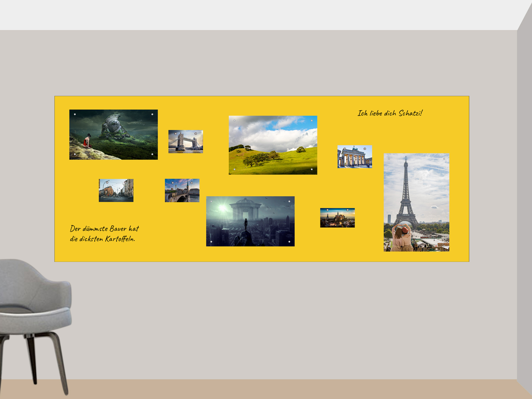Click top-left magnet on Eiffel Tower photo

(389, 159)
